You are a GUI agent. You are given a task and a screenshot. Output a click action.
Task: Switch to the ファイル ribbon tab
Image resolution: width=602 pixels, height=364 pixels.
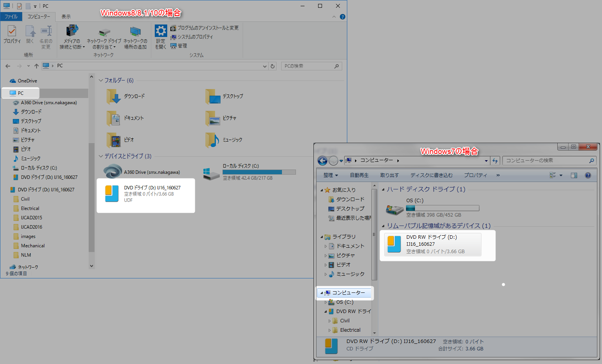pos(11,17)
